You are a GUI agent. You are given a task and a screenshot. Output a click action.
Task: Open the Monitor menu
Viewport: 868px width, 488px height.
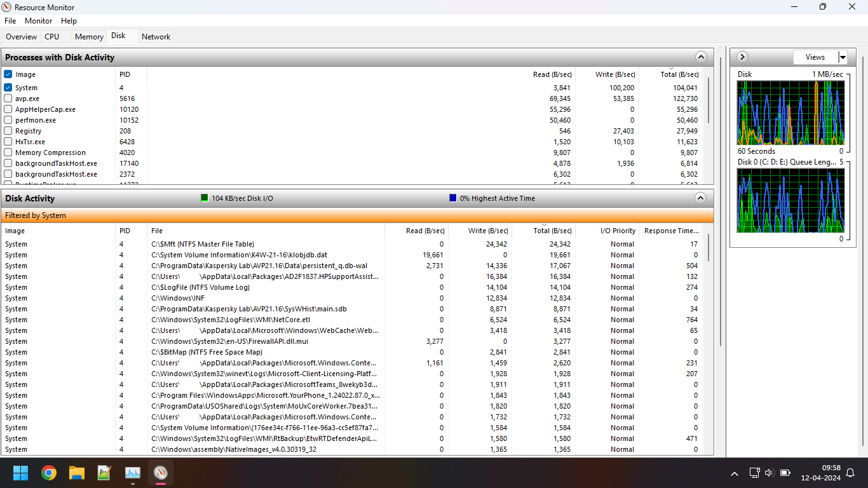pyautogui.click(x=38, y=20)
